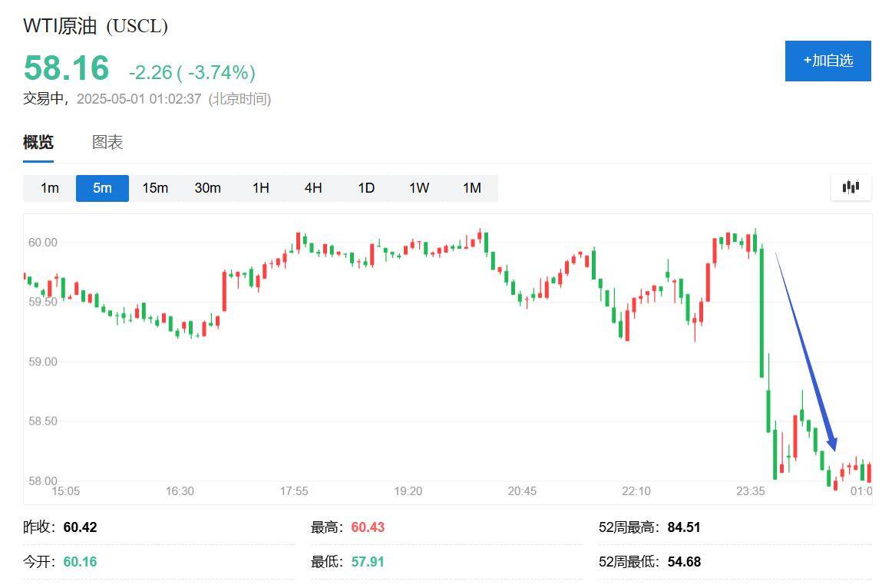This screenshot has width=882, height=588.
Task: Switch to the 概览 tab
Action: click(38, 142)
